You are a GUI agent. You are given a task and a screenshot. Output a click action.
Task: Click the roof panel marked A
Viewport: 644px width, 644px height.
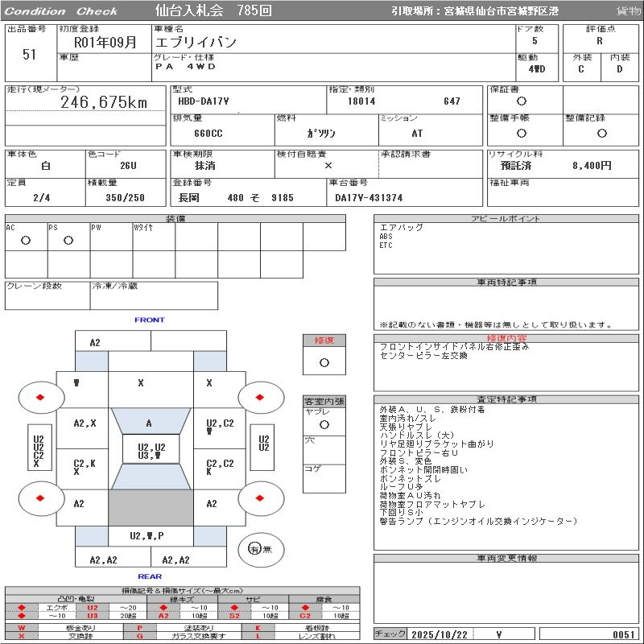(149, 423)
